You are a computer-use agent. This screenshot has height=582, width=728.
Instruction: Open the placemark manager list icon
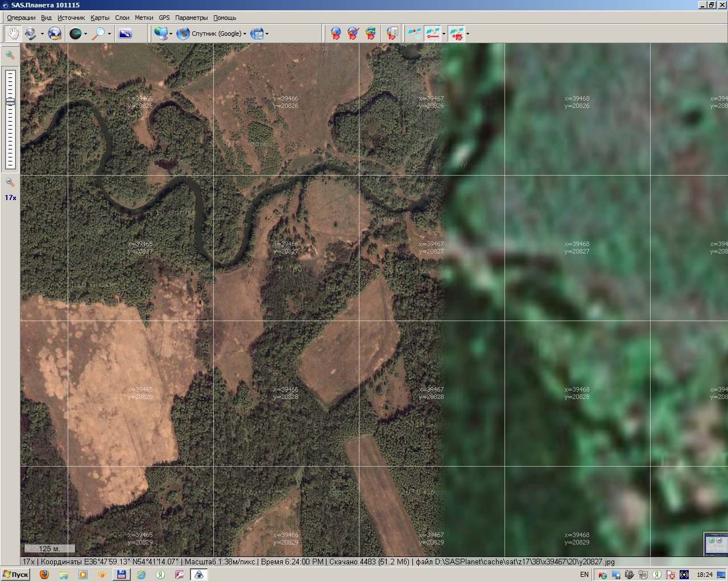(392, 34)
